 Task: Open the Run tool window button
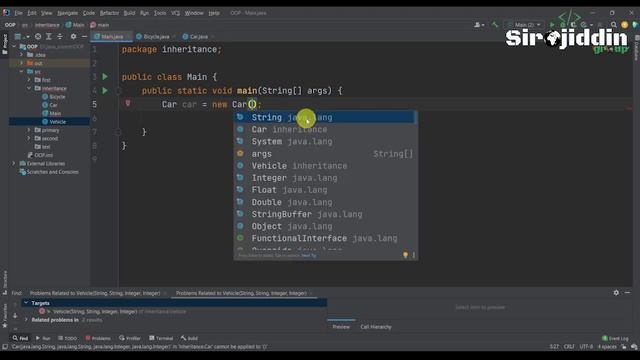[x=43, y=338]
